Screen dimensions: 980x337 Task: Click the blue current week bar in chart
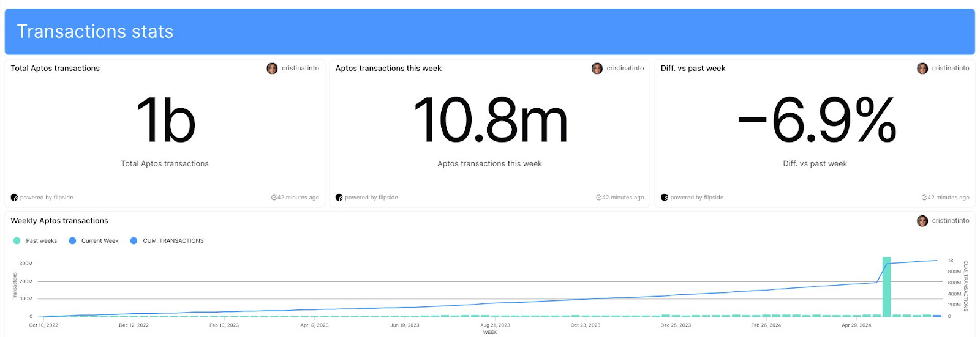coord(937,316)
